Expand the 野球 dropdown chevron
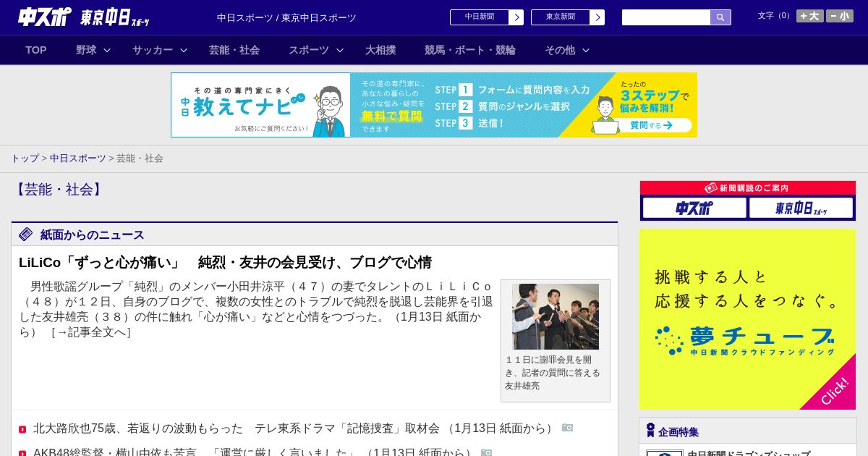 [107, 50]
